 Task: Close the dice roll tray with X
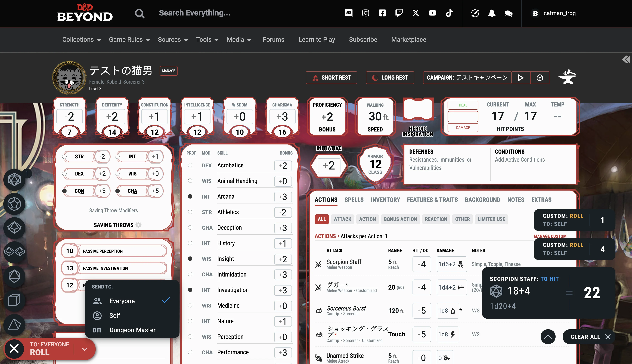coord(14,349)
